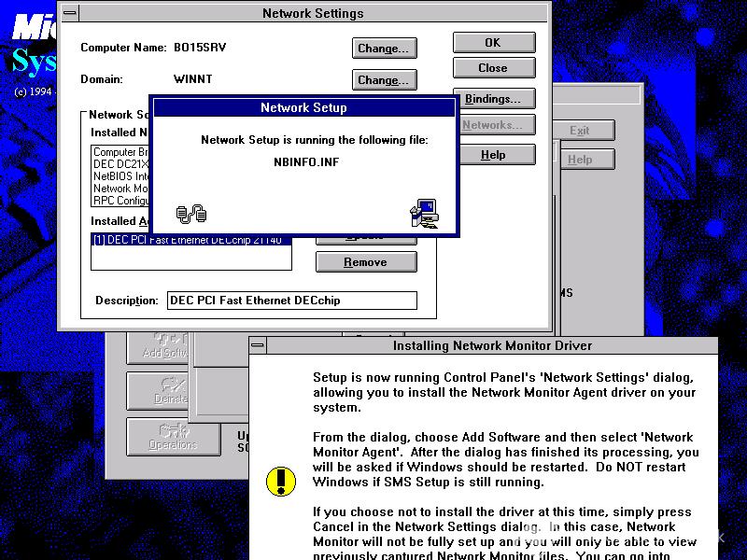This screenshot has width=747, height=560.
Task: Click the computer setup icon in Network Setup
Action: [424, 214]
